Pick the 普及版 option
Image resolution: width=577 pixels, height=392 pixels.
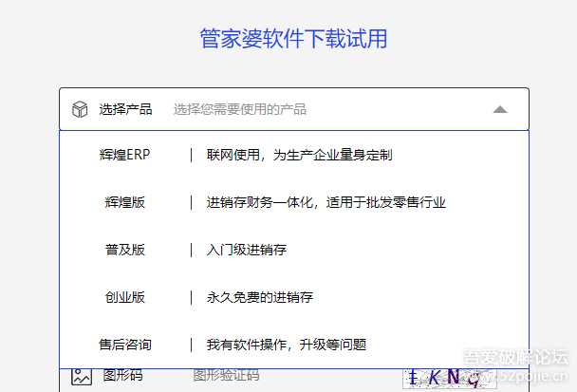point(125,250)
